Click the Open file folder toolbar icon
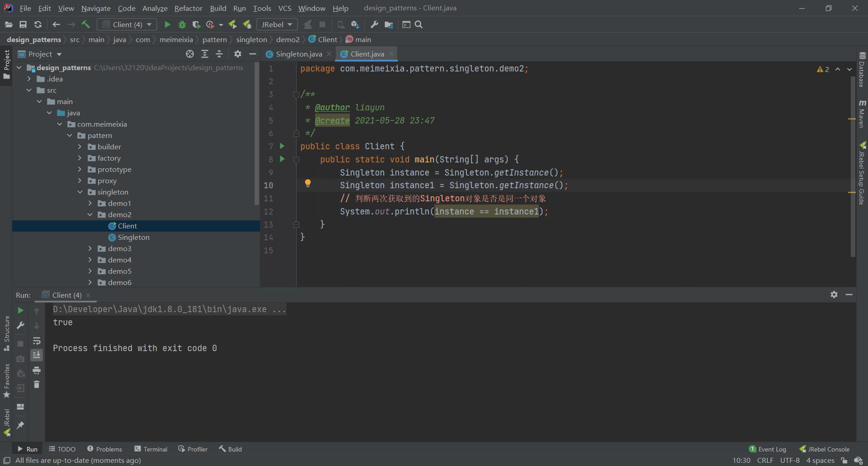The image size is (868, 466). click(9, 24)
